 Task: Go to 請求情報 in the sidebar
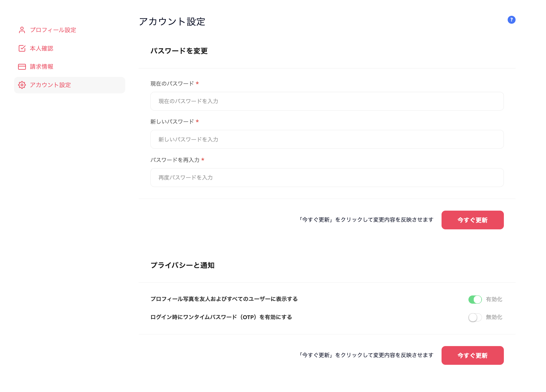click(x=42, y=67)
